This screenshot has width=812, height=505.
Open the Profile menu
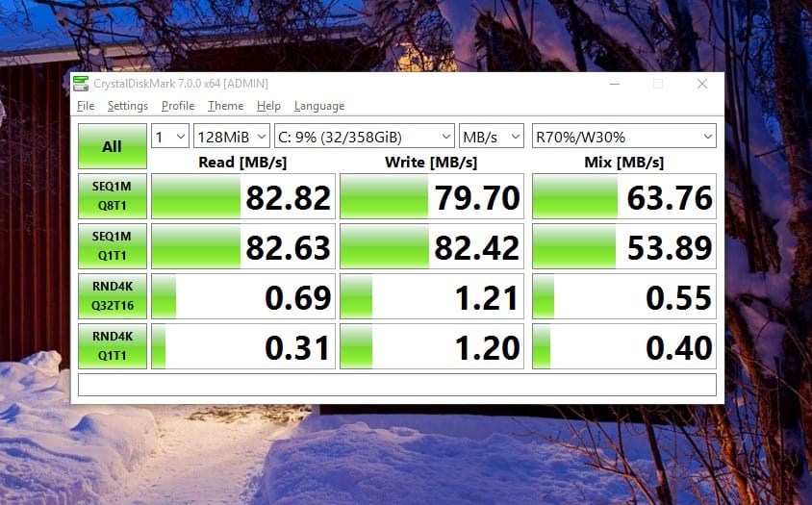point(178,106)
